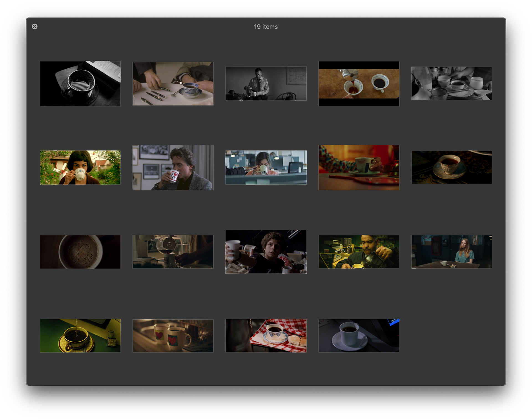Select dark ornate teacup on saucer thumbnail
This screenshot has height=420, width=532.
pos(452,167)
